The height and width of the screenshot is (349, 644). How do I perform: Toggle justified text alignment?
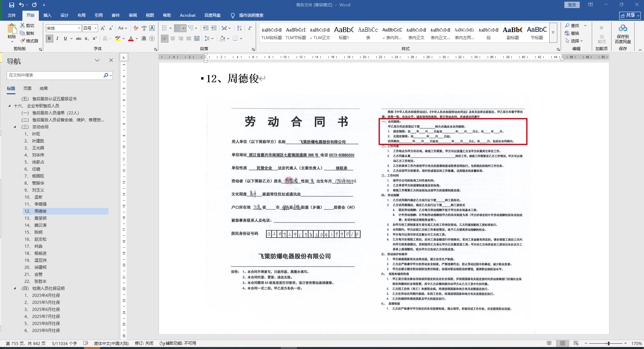(x=189, y=39)
